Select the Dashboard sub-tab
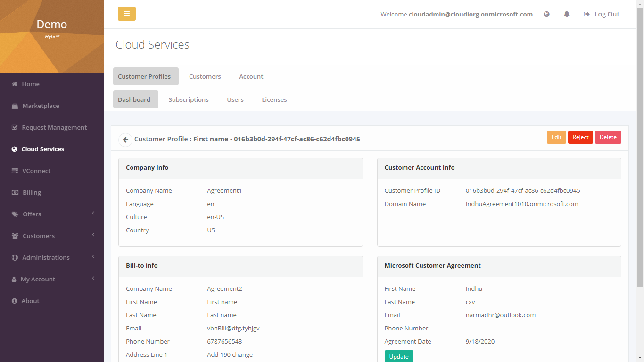The image size is (644, 362). [x=136, y=99]
